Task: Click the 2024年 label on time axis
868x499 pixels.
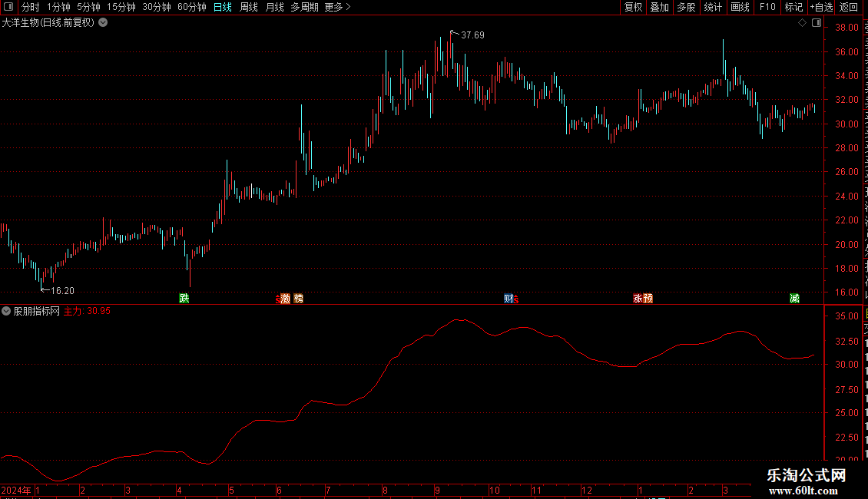Action: point(16,490)
